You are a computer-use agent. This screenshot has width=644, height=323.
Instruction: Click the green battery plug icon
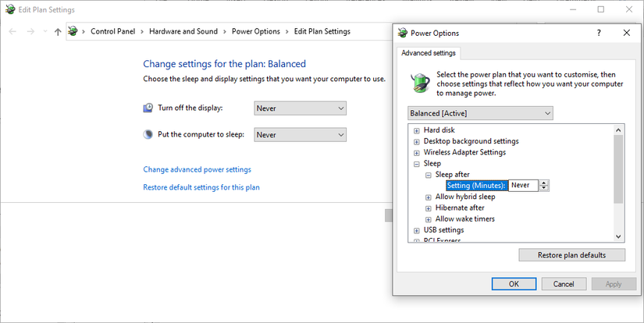pyautogui.click(x=421, y=83)
